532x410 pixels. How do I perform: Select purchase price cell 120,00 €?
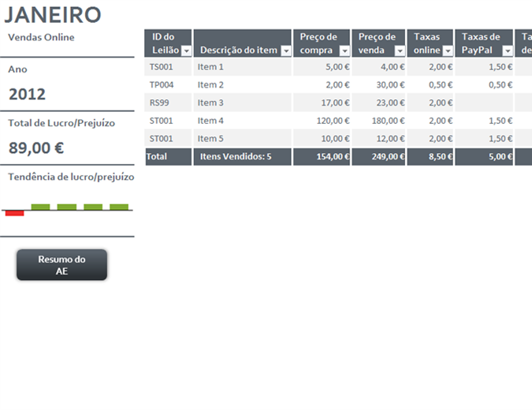tap(322, 121)
